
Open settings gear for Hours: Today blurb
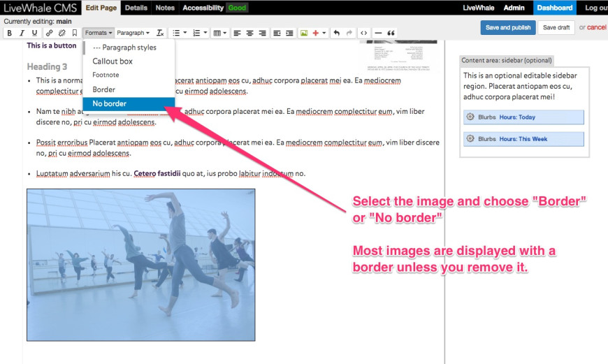(470, 117)
